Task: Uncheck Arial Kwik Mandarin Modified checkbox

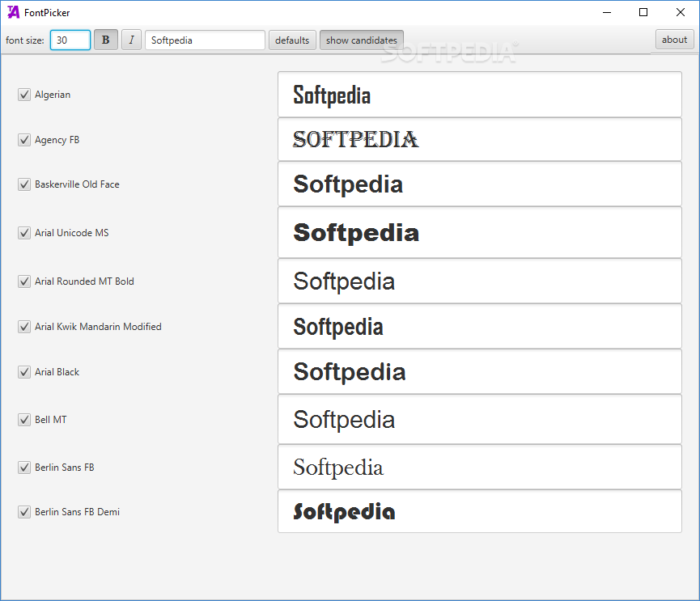Action: point(24,327)
